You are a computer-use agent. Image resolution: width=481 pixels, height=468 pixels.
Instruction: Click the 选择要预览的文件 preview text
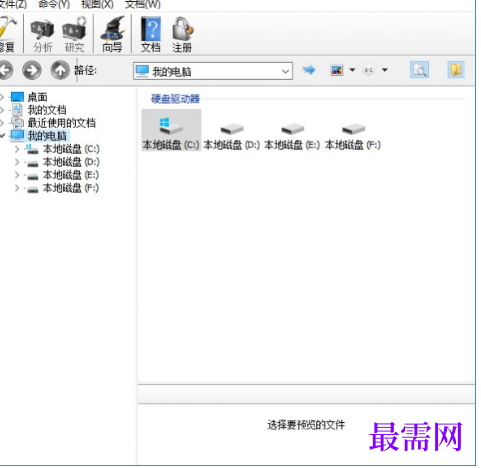pyautogui.click(x=306, y=425)
